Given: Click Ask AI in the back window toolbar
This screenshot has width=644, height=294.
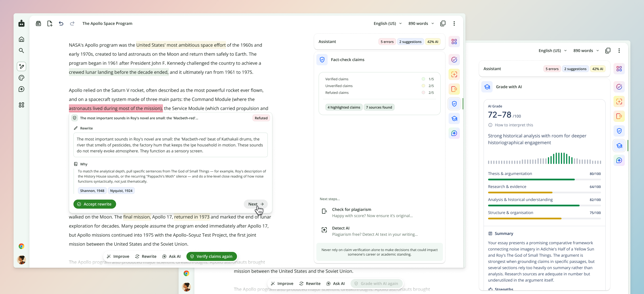Looking at the screenshot, I should point(336,284).
